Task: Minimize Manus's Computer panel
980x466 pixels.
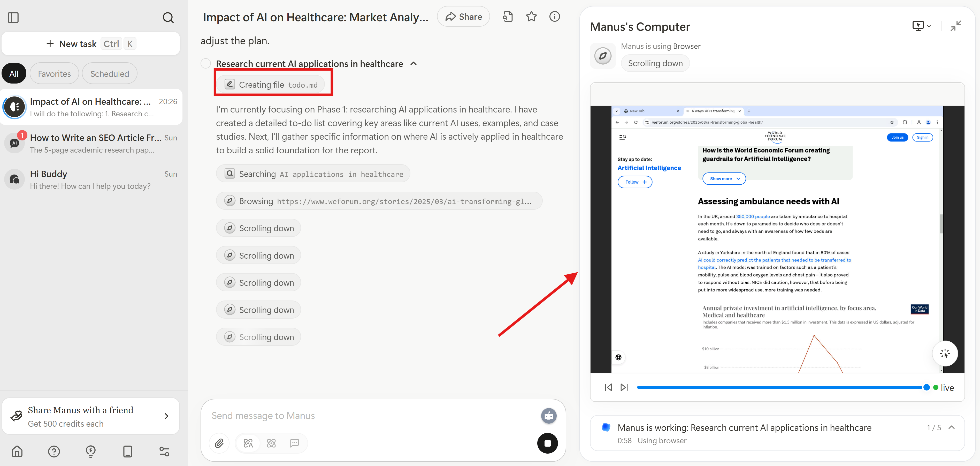Action: coord(955,26)
